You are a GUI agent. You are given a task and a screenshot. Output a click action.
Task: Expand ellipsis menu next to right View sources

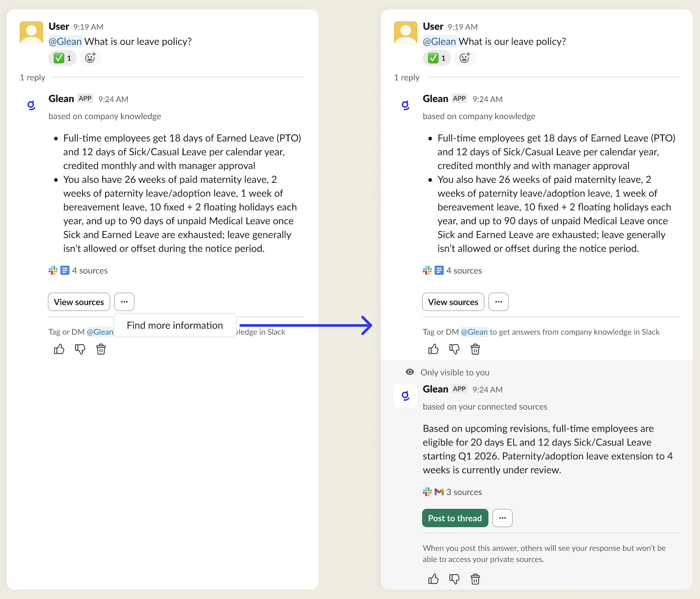498,302
